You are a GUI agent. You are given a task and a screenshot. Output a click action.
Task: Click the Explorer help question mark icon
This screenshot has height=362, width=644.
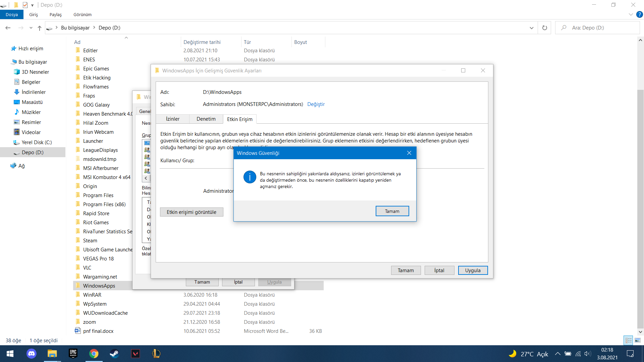tap(640, 15)
